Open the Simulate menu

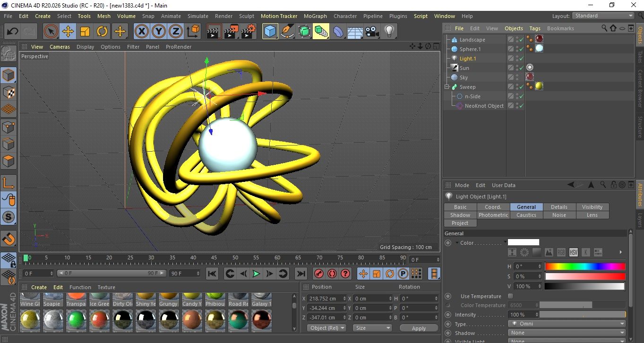[197, 16]
